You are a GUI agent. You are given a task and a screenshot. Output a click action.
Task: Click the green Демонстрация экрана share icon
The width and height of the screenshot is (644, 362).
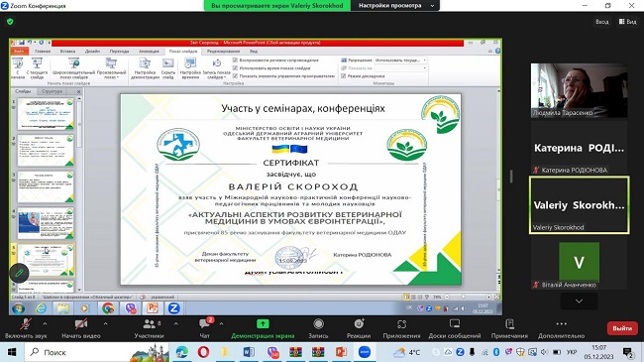click(263, 324)
